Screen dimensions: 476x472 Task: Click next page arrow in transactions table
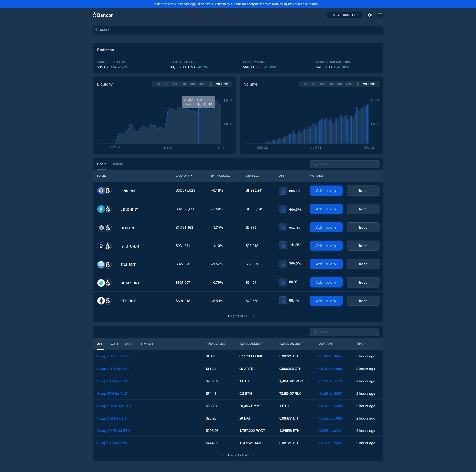252,455
